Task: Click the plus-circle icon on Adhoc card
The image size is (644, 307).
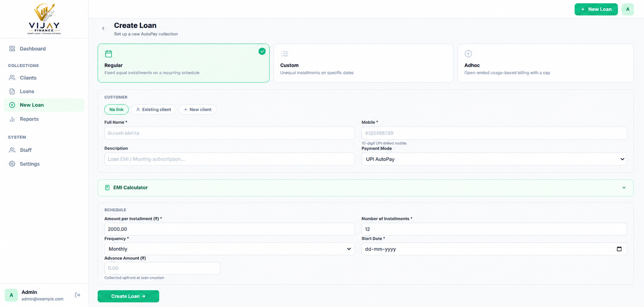Action: tap(468, 54)
